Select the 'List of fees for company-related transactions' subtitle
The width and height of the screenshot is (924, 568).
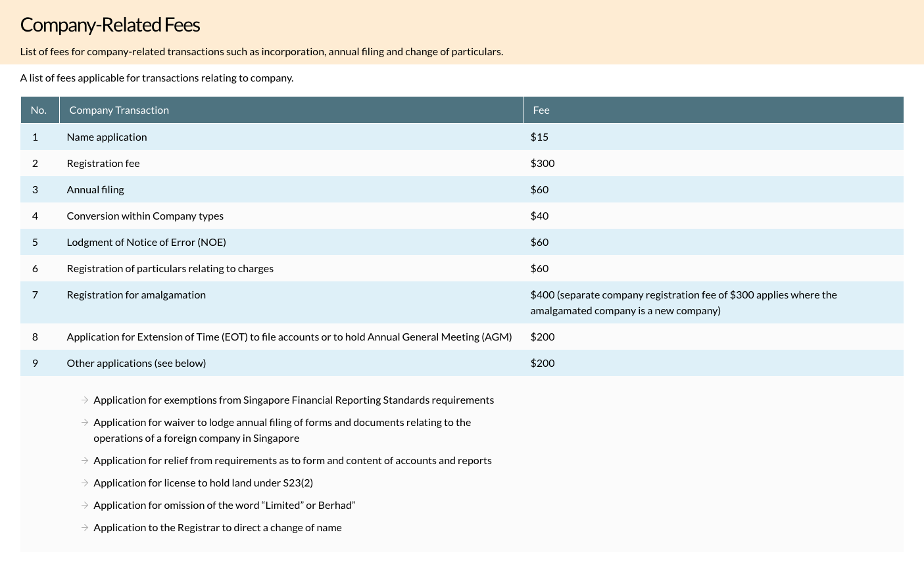coord(262,52)
